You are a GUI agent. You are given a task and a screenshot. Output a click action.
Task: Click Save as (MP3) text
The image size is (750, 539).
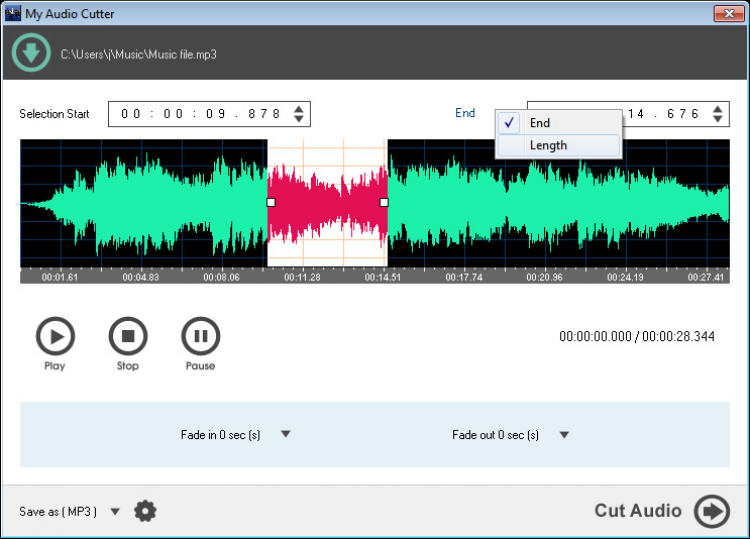(x=58, y=512)
